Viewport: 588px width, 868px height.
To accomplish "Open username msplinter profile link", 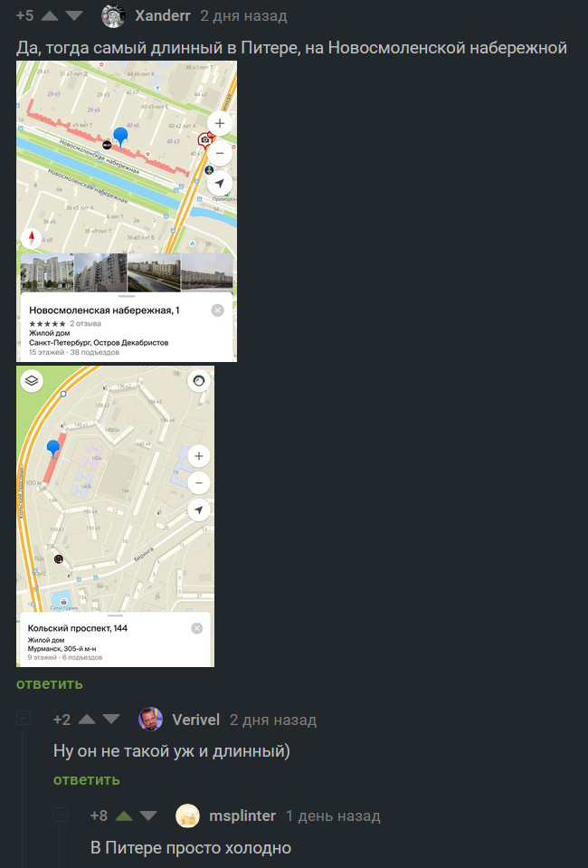I will tap(242, 816).
